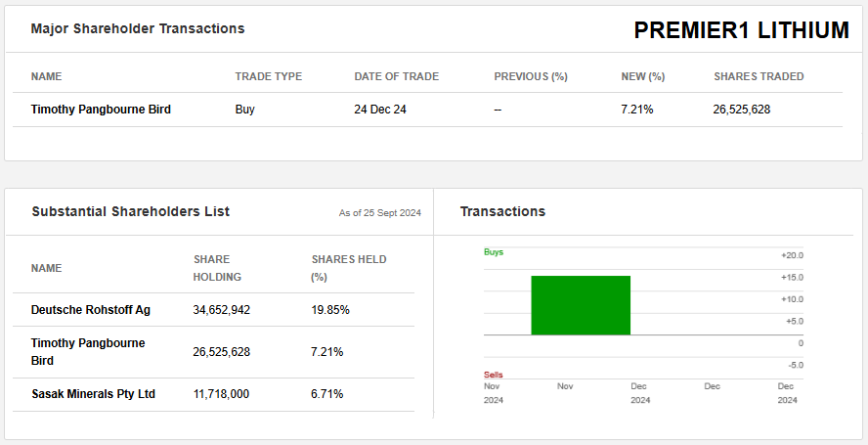Click Deutsche Rohstoff Ag shareholder name

point(91,310)
